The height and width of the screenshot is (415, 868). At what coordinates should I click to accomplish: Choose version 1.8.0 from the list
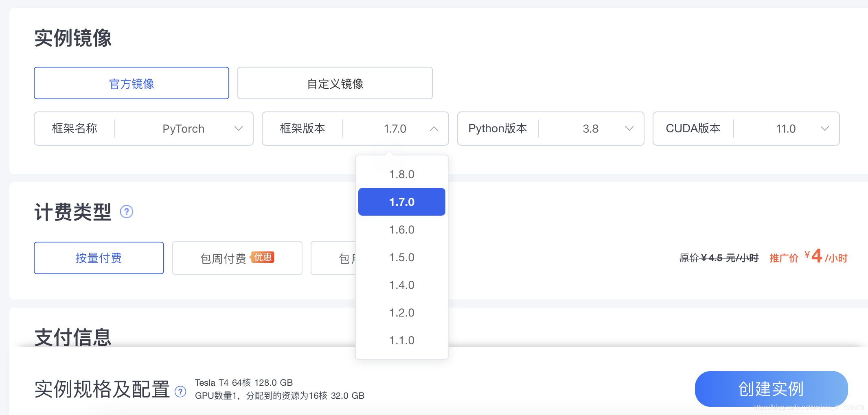pyautogui.click(x=402, y=174)
